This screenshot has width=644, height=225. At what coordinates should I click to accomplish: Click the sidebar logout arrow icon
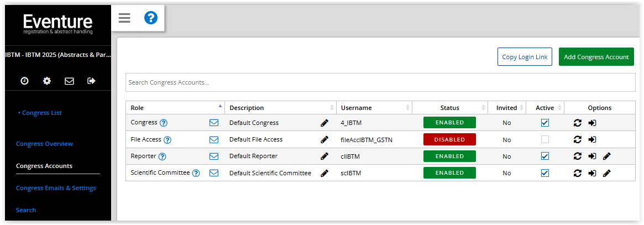click(x=91, y=81)
